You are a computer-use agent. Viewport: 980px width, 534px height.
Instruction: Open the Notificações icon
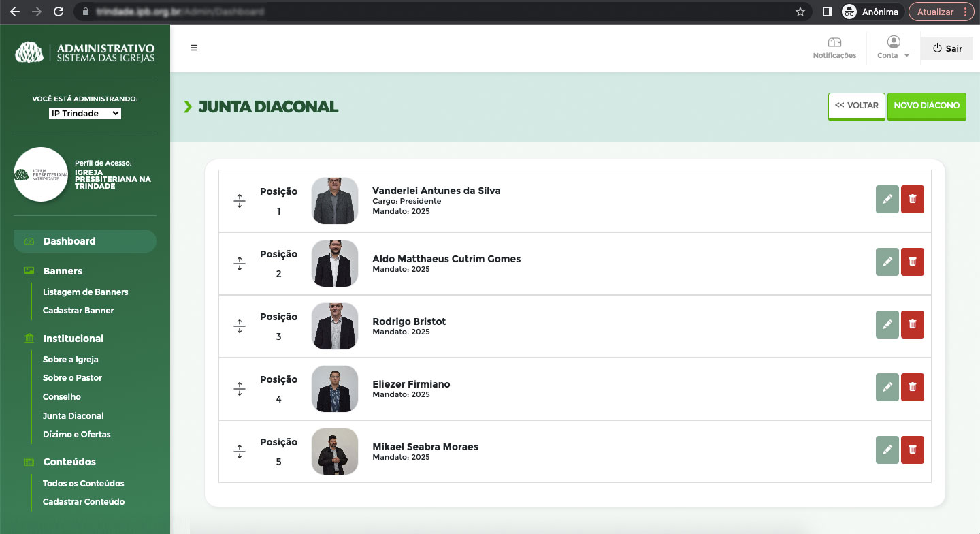coord(834,48)
